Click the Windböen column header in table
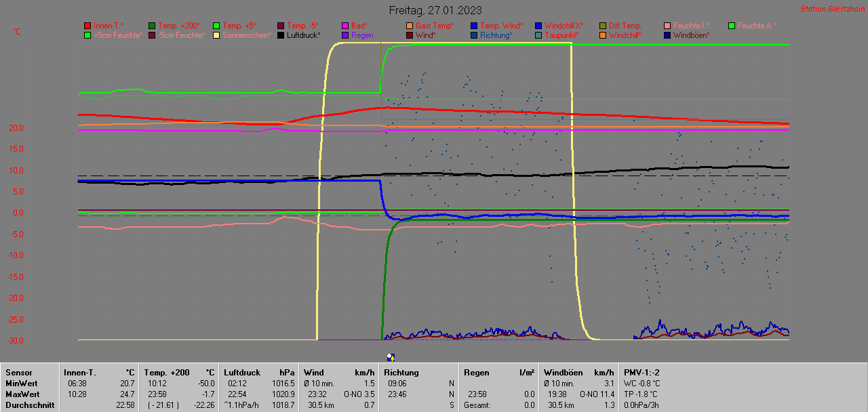Image resolution: width=868 pixels, height=412 pixels. point(562,372)
